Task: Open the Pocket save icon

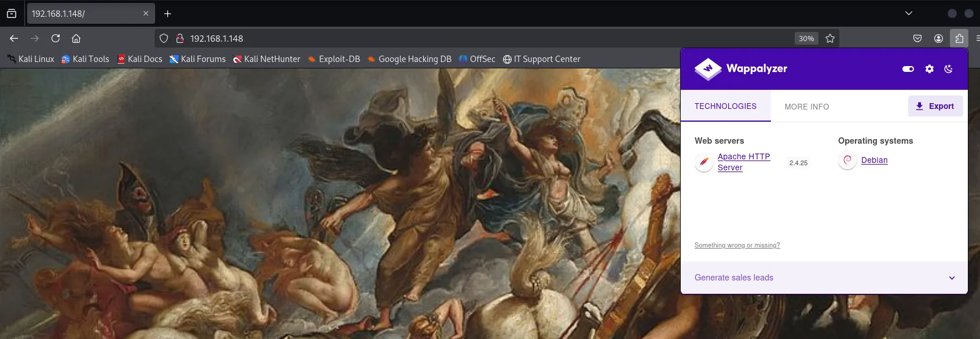Action: (x=917, y=38)
